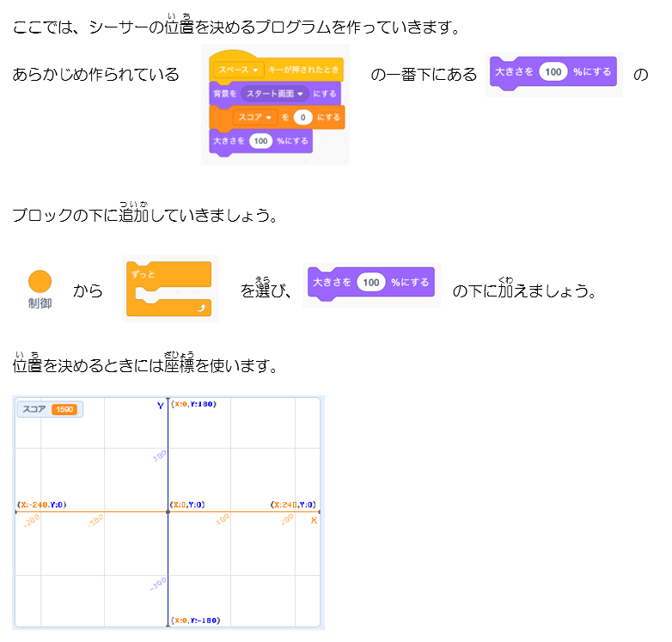The image size is (672, 642).
Task: Click the (X:-240,Y:0) label on the left
Action: (41, 504)
